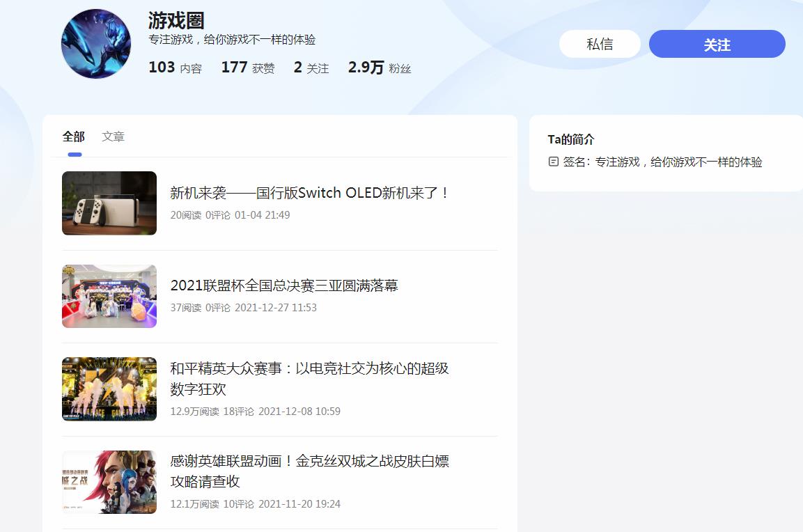The height and width of the screenshot is (532, 803).
Task: Click the Ta的简介 heading
Action: point(571,139)
